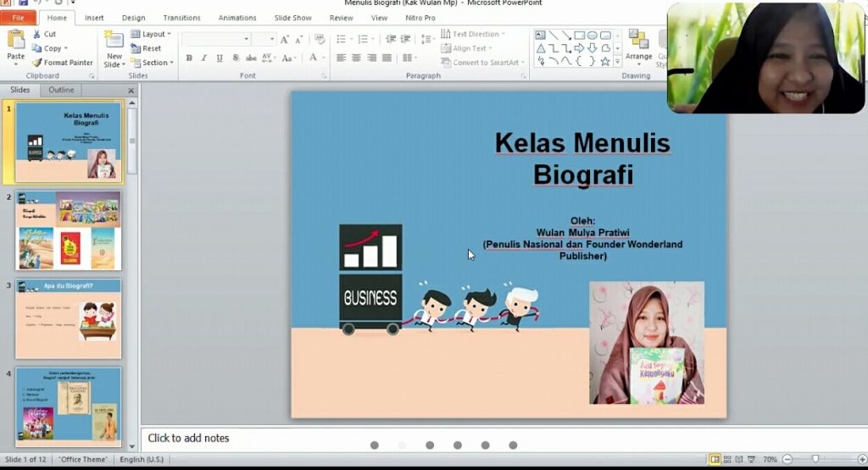Select slide 2 thumbnail

pyautogui.click(x=68, y=230)
